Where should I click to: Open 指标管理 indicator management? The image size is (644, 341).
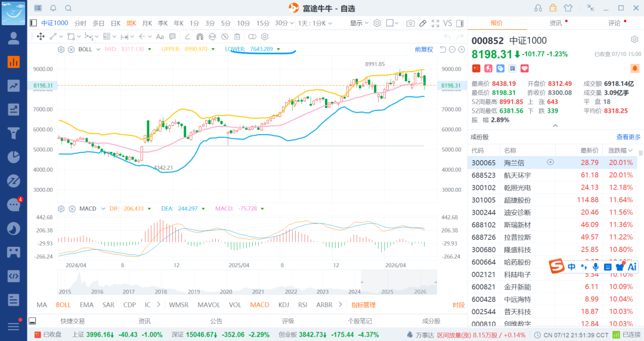(364, 305)
